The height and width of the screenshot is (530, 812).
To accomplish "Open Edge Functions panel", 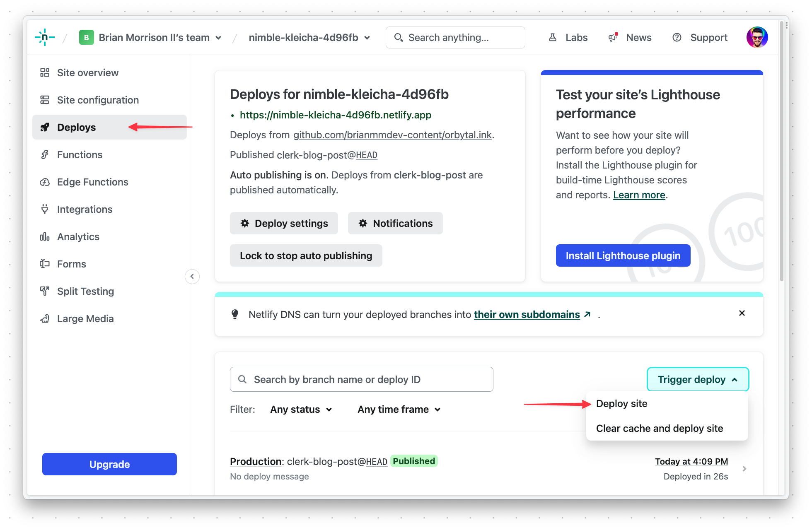I will (92, 182).
